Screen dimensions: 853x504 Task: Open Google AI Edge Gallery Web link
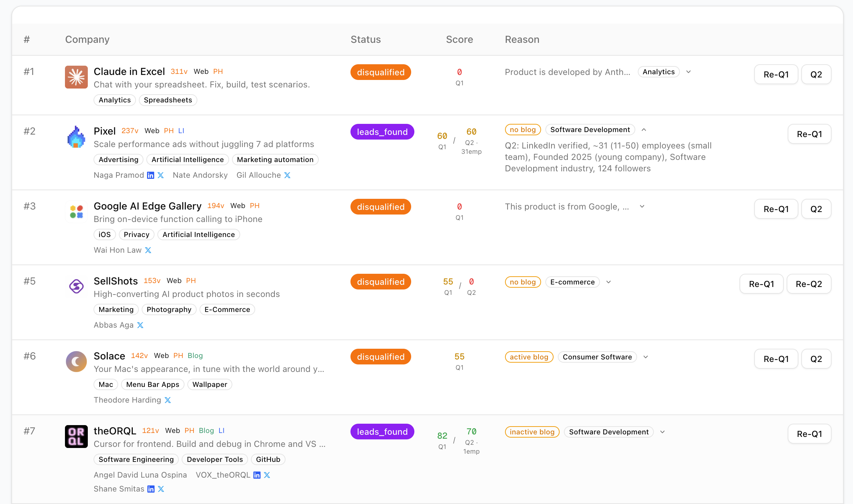[238, 206]
